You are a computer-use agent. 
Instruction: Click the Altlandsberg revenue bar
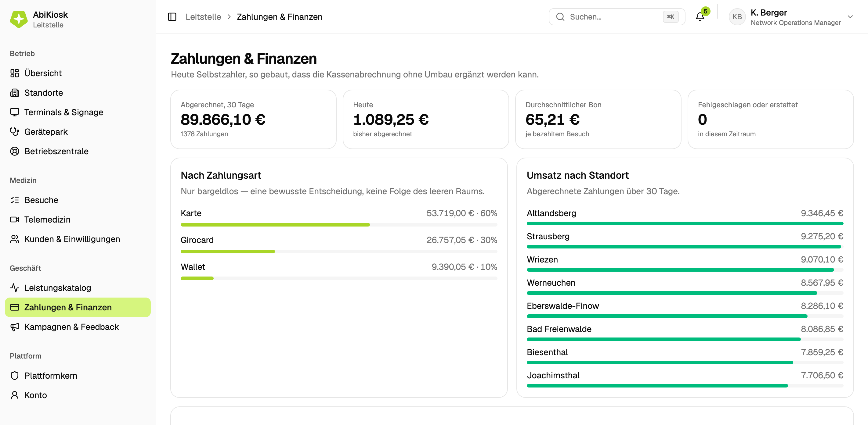685,223
